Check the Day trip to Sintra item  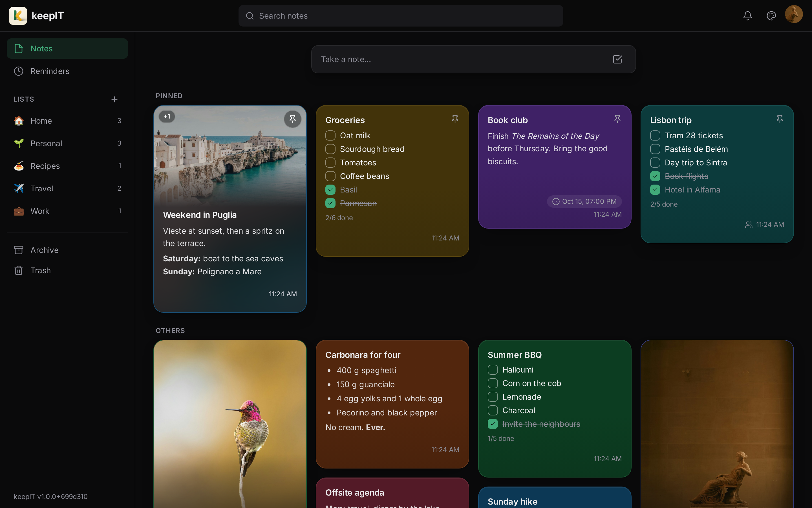point(655,163)
